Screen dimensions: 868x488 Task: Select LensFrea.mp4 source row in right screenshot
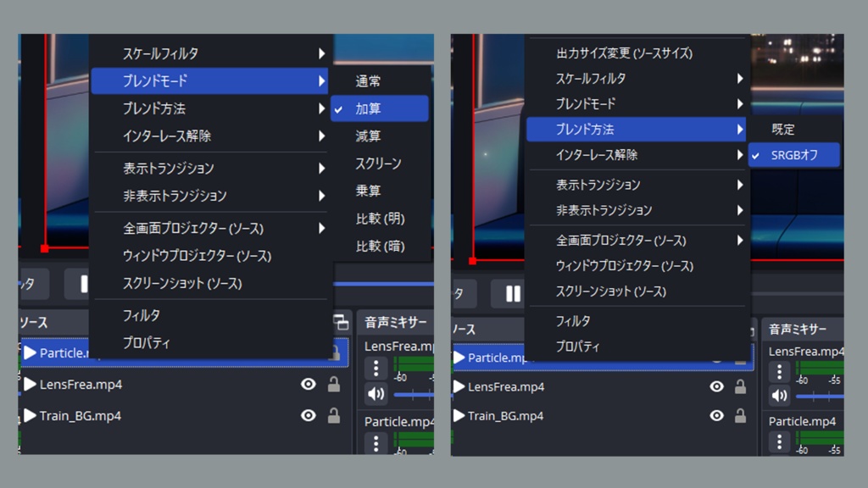(x=604, y=386)
